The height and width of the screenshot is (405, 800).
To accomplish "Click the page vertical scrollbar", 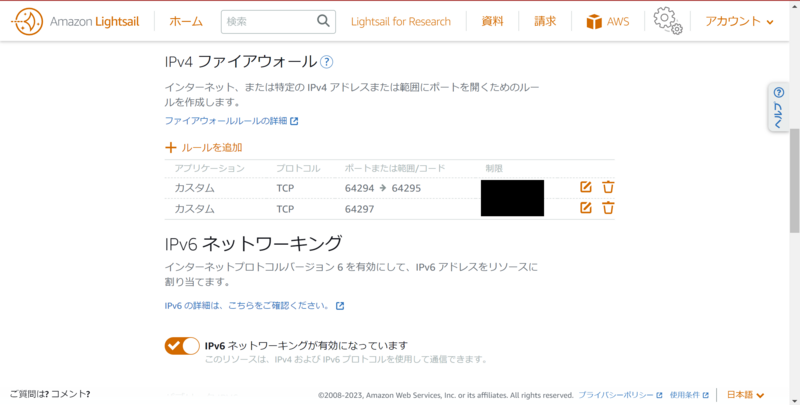I will tap(794, 179).
